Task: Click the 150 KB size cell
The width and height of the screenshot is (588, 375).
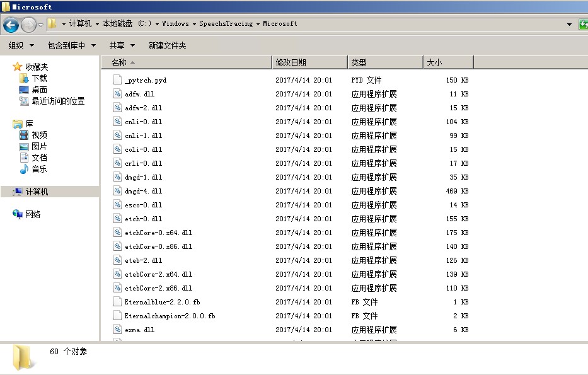Action: point(457,80)
